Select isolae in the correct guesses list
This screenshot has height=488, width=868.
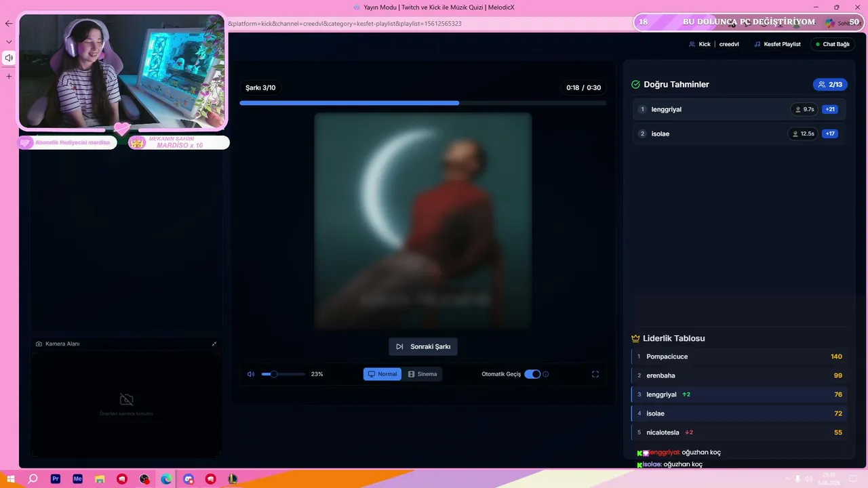point(739,134)
